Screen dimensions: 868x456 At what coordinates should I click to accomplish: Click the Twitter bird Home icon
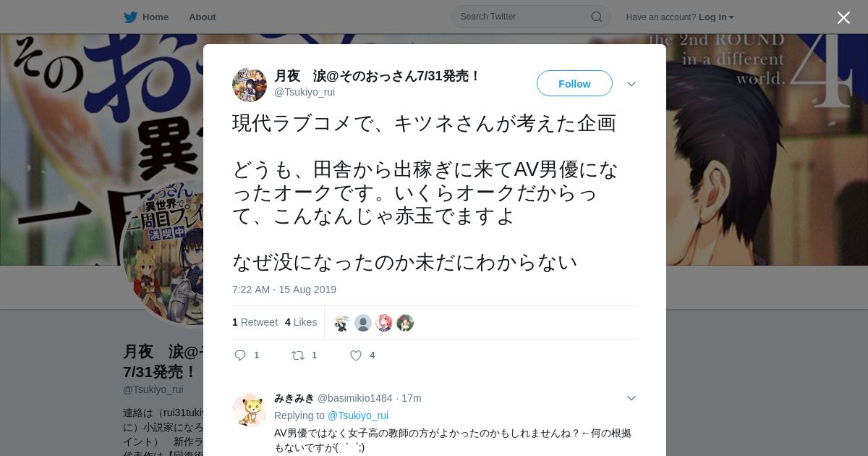[130, 17]
